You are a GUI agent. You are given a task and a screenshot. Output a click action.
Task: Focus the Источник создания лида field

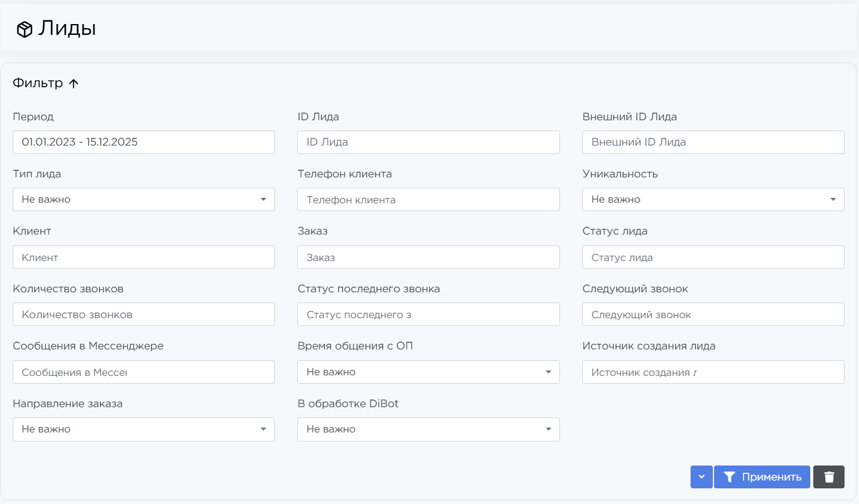click(x=713, y=372)
